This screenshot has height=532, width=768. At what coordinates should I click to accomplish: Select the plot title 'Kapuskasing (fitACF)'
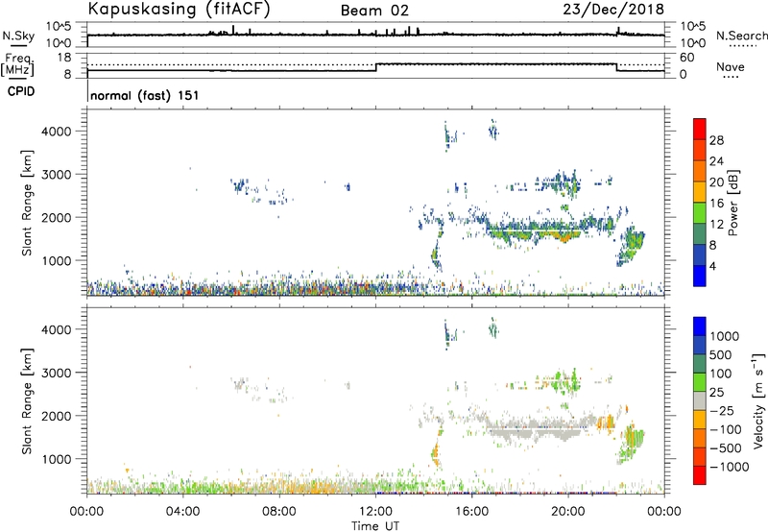(x=179, y=10)
